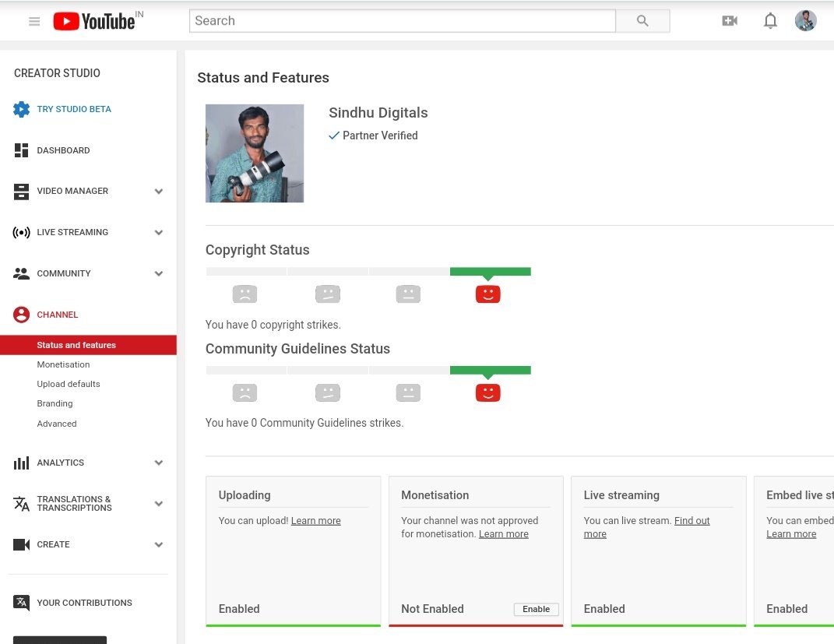Click the Channel menu label

tap(58, 315)
